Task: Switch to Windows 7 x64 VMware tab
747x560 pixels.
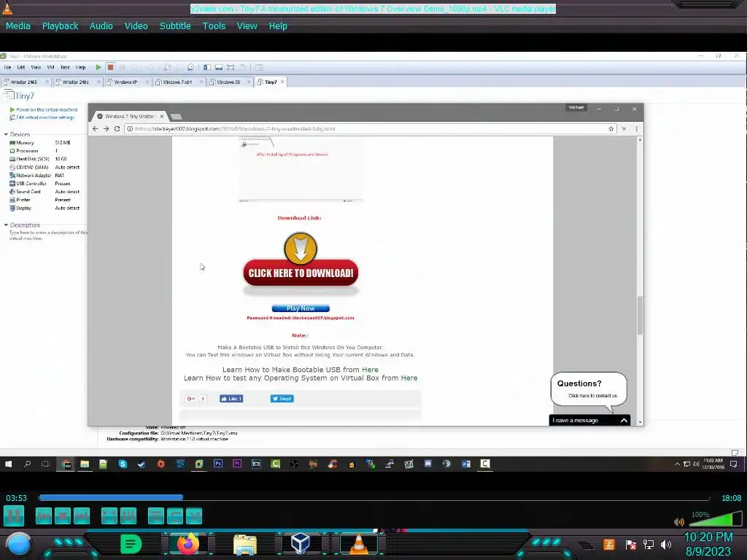Action: (x=177, y=82)
